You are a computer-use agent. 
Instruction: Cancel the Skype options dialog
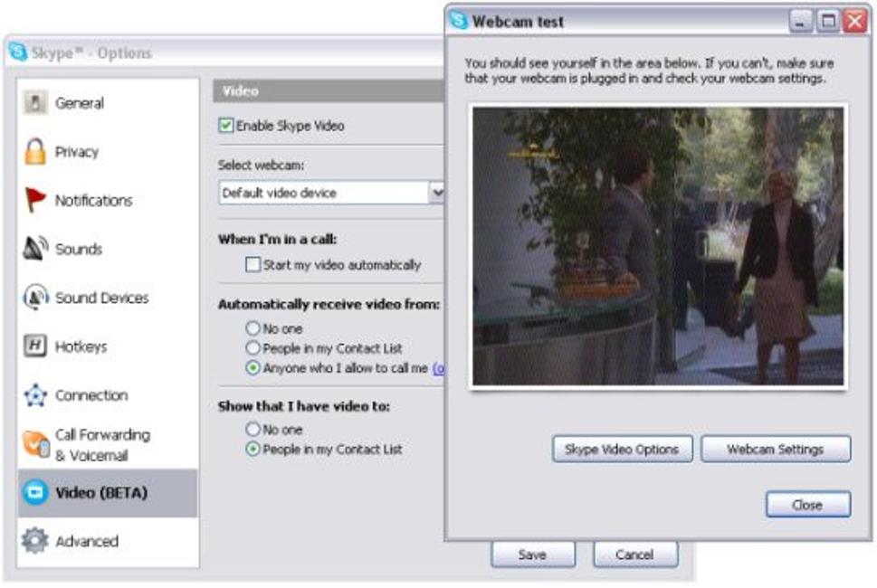[634, 555]
